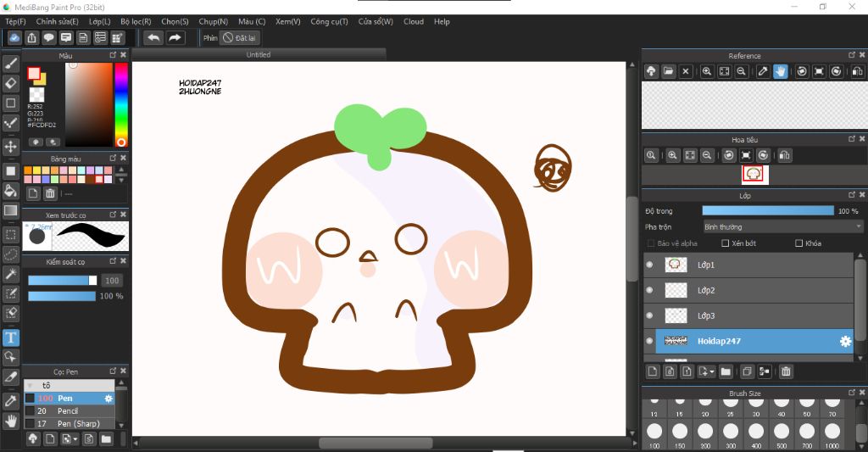This screenshot has width=868, height=452.
Task: Open the Cửa sổ(W) menu
Action: pos(376,21)
